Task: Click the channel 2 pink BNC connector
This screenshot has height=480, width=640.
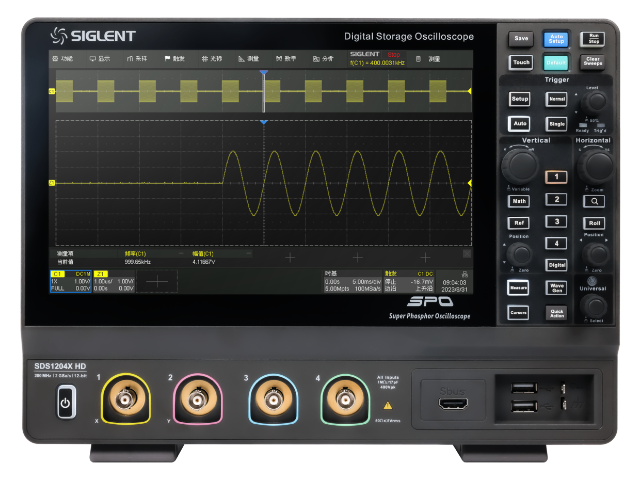Action: pos(198,399)
